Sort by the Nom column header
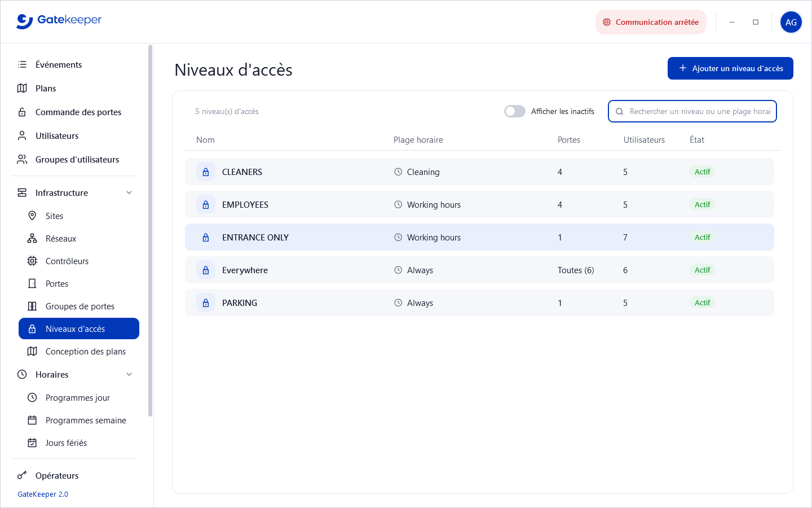The width and height of the screenshot is (812, 508). pos(205,140)
